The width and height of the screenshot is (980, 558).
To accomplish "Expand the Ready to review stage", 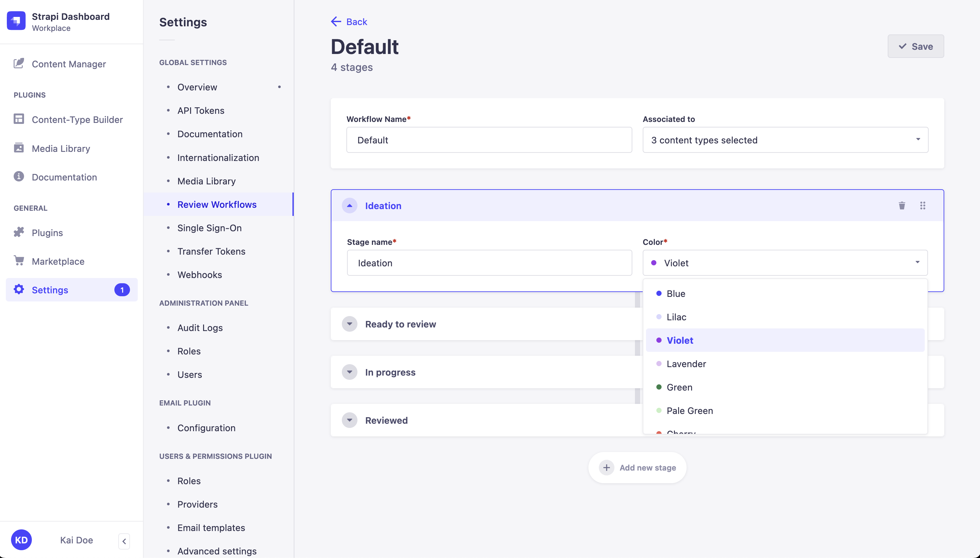I will 350,324.
